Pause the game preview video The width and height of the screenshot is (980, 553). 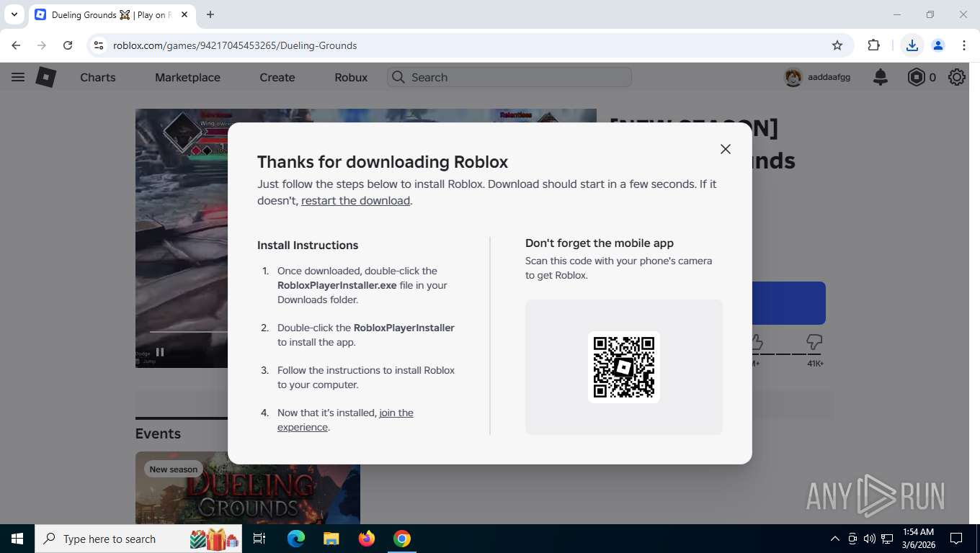pyautogui.click(x=160, y=352)
